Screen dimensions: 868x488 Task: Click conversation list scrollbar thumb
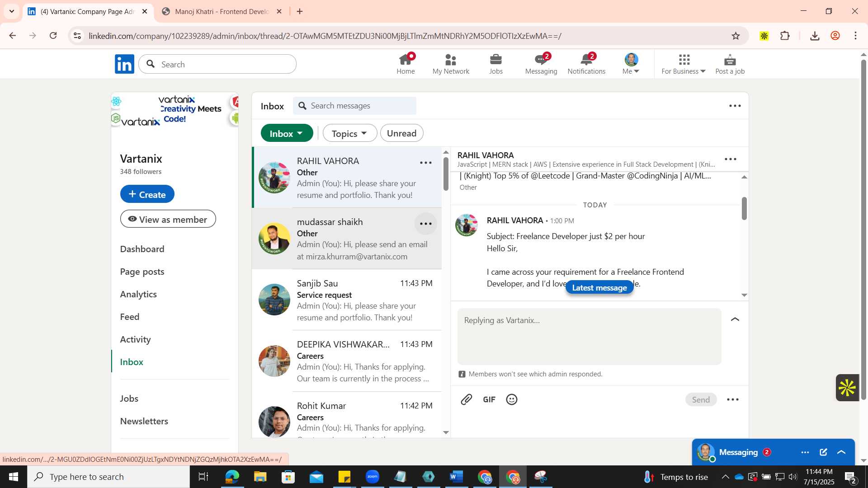[x=446, y=174]
